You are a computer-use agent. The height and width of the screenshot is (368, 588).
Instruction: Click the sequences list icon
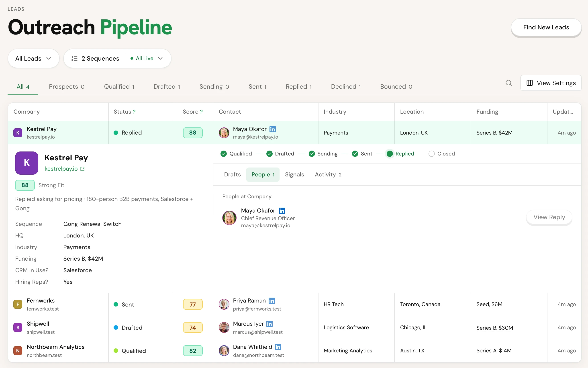74,58
